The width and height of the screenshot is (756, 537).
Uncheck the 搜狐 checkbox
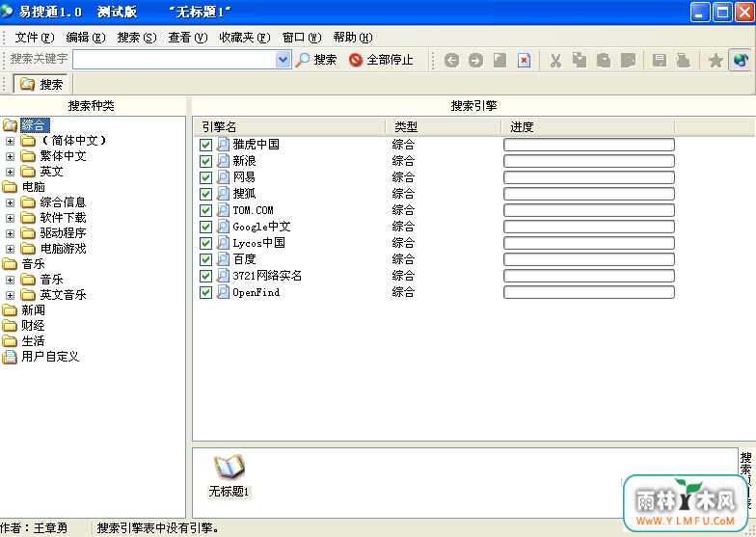click(206, 194)
